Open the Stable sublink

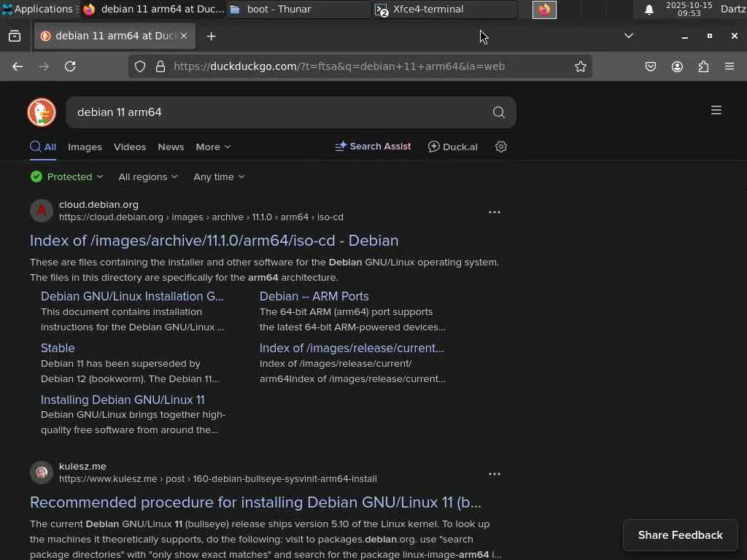[58, 348]
